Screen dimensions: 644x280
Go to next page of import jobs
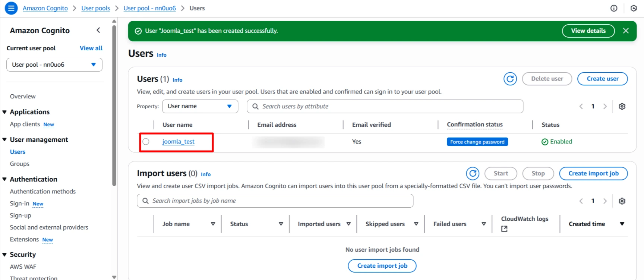pos(605,201)
